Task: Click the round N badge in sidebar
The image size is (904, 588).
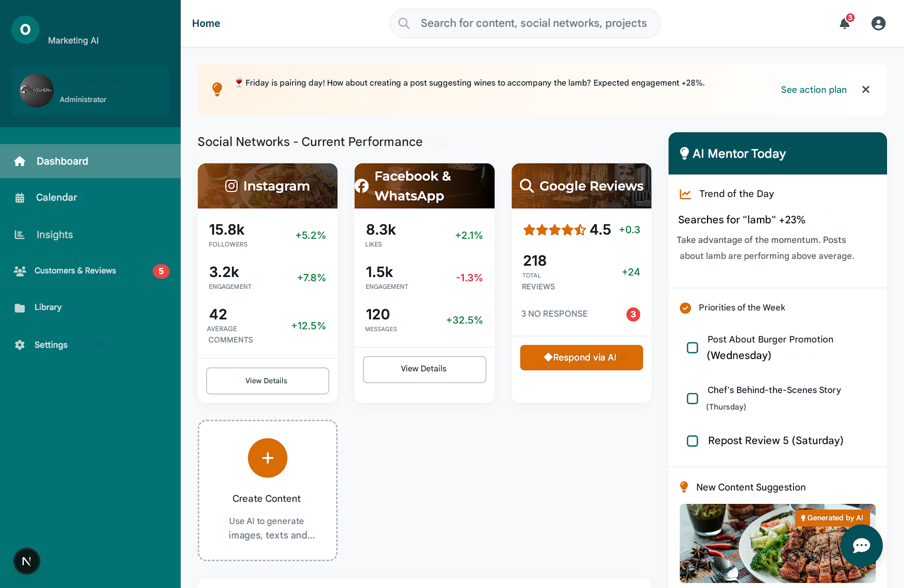Action: [x=27, y=561]
